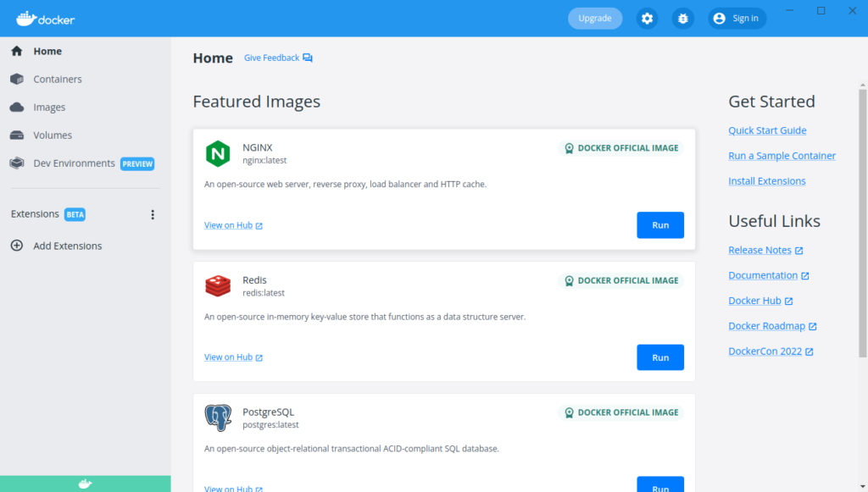
Task: Click the nginx:latest tag text
Action: pyautogui.click(x=264, y=160)
